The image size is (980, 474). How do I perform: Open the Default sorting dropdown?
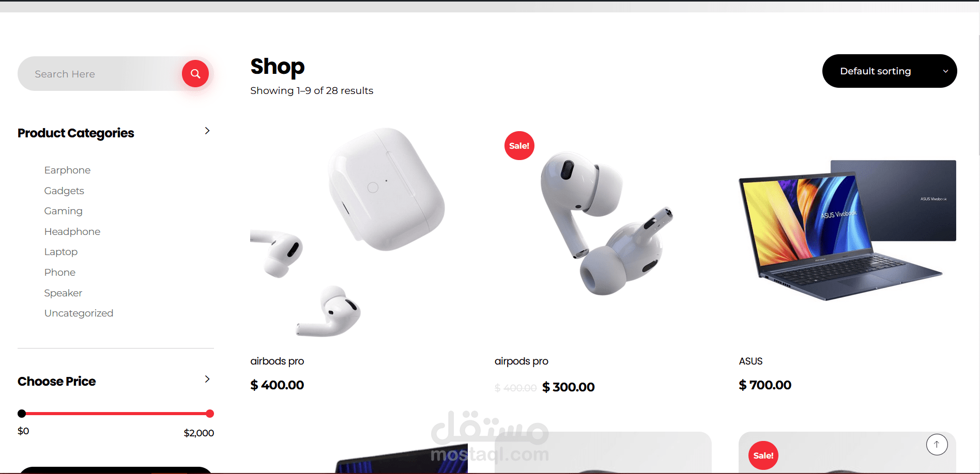(890, 71)
